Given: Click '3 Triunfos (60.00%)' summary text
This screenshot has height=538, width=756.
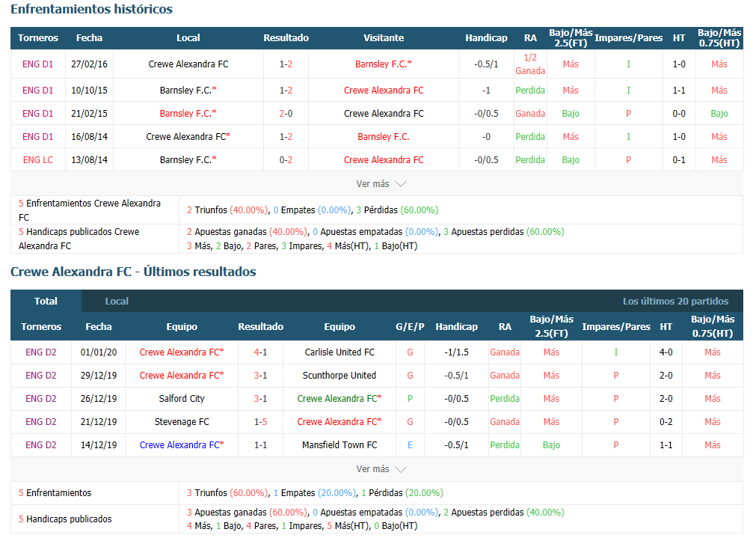Looking at the screenshot, I should click(x=227, y=492).
